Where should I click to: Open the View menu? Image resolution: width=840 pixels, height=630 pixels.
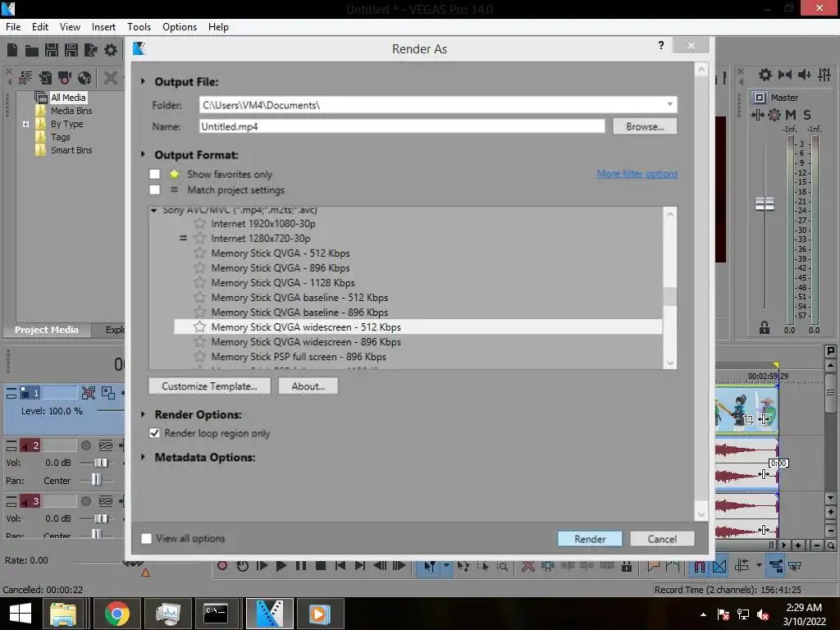click(70, 27)
